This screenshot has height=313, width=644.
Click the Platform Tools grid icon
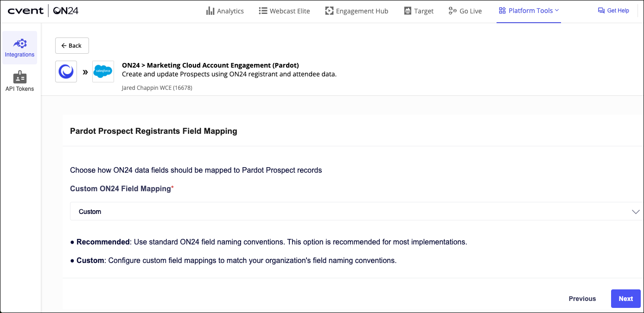(x=502, y=10)
